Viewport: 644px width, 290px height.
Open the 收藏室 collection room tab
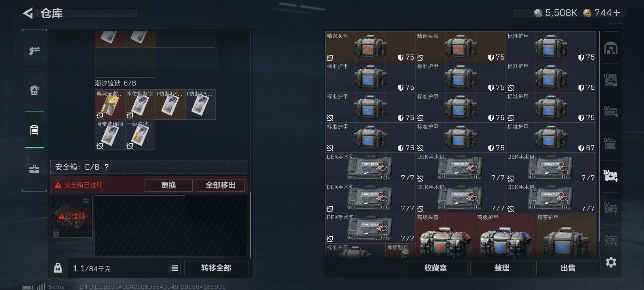[436, 268]
